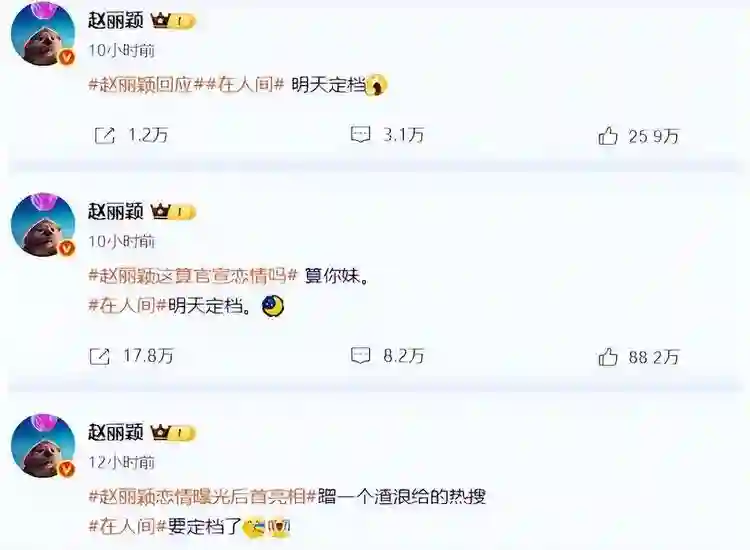The image size is (750, 550).
Task: Open #在人间# hashtag in the third post
Action: click(128, 527)
